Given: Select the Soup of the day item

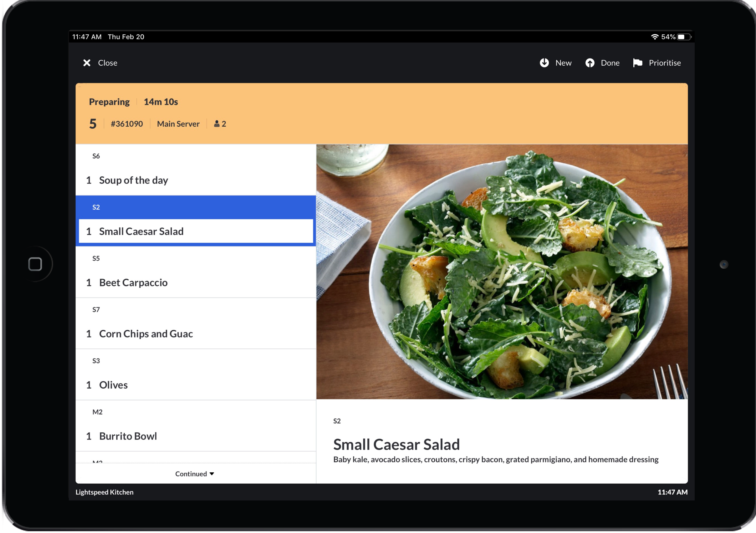Looking at the screenshot, I should [x=133, y=180].
